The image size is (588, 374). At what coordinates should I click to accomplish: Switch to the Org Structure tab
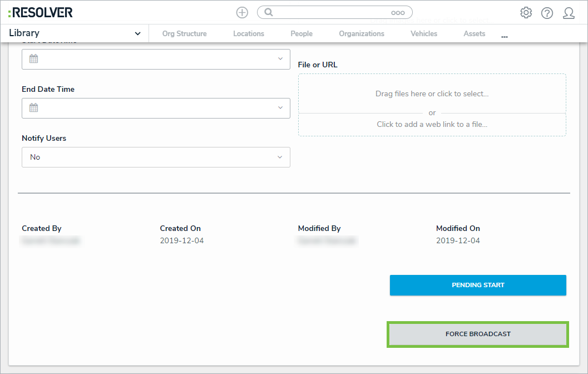coord(184,34)
